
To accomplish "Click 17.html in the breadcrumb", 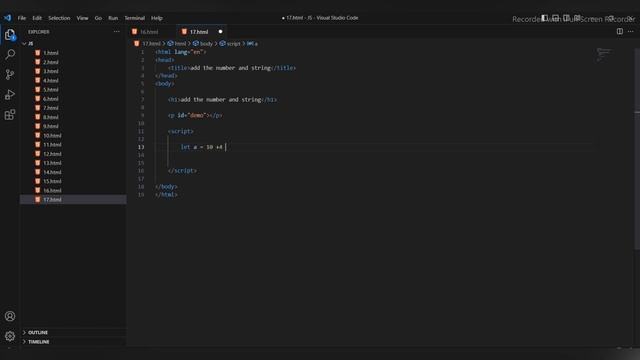I will tap(148, 44).
